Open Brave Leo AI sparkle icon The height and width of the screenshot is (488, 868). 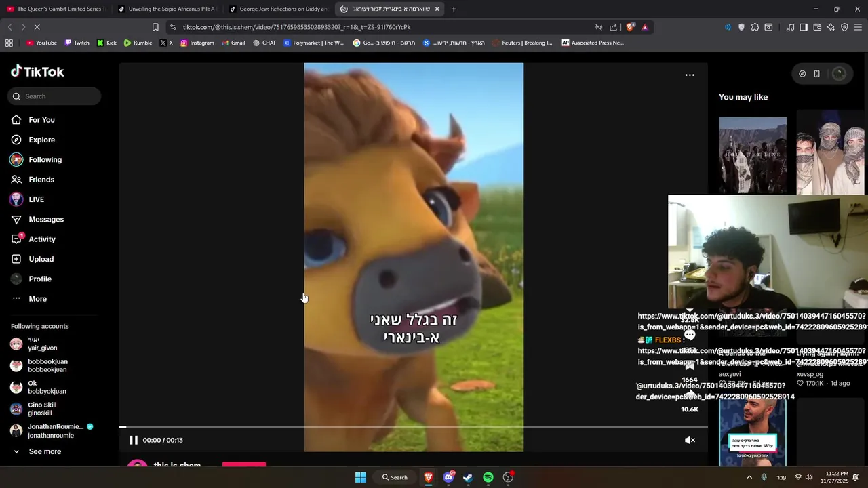pos(831,27)
